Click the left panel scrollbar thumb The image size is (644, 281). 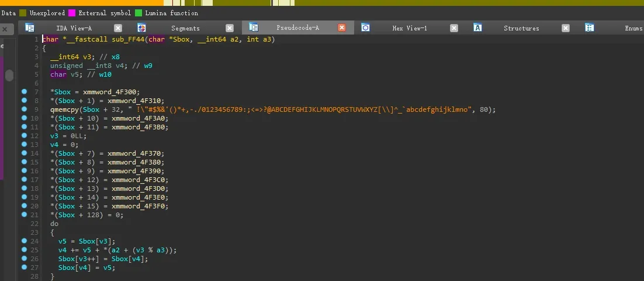click(9, 76)
